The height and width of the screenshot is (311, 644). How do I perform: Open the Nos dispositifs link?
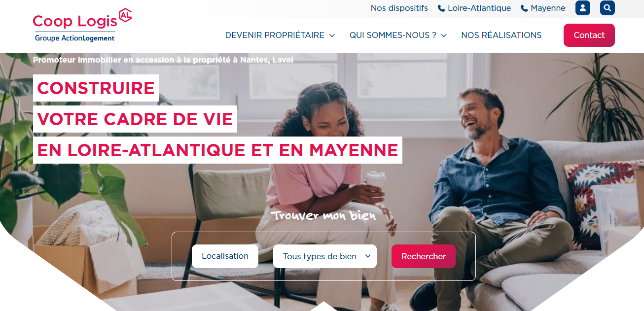(x=399, y=8)
